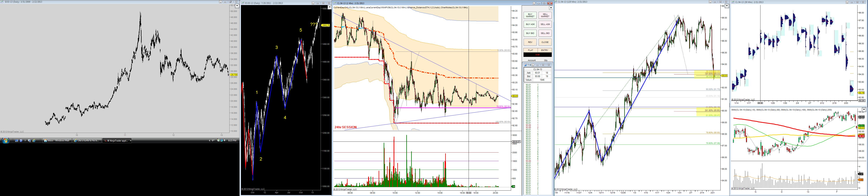This screenshot has height=196, width=868.
Task: Click the SELL BID button
Action: 545,33
